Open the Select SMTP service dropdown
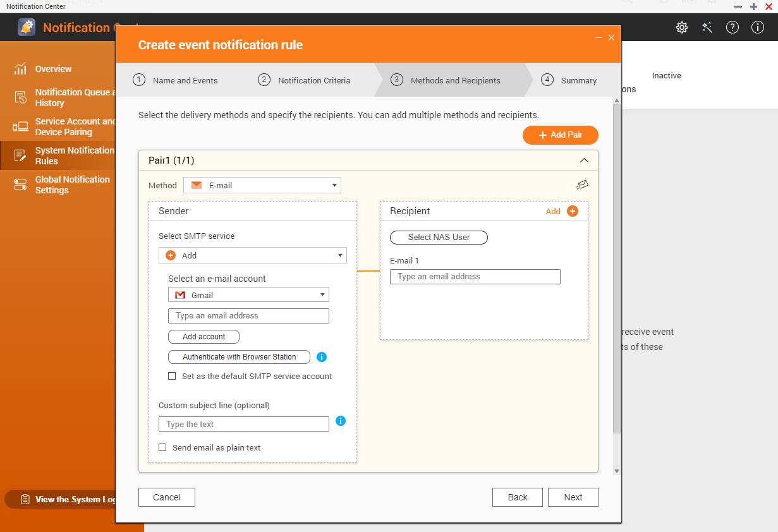The width and height of the screenshot is (778, 532). [x=252, y=255]
